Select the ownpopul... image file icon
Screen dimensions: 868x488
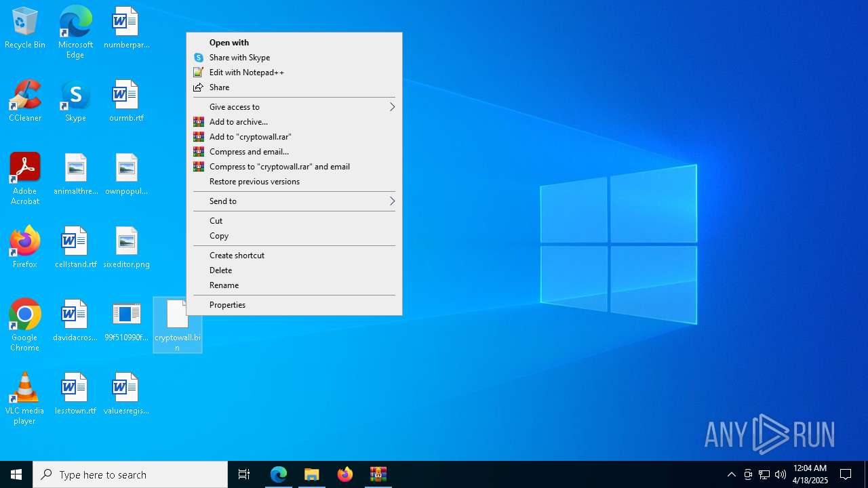pyautogui.click(x=126, y=175)
